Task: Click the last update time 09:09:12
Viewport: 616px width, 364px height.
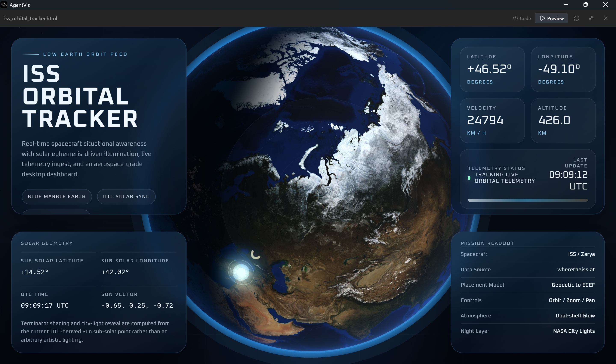Action: [x=568, y=175]
